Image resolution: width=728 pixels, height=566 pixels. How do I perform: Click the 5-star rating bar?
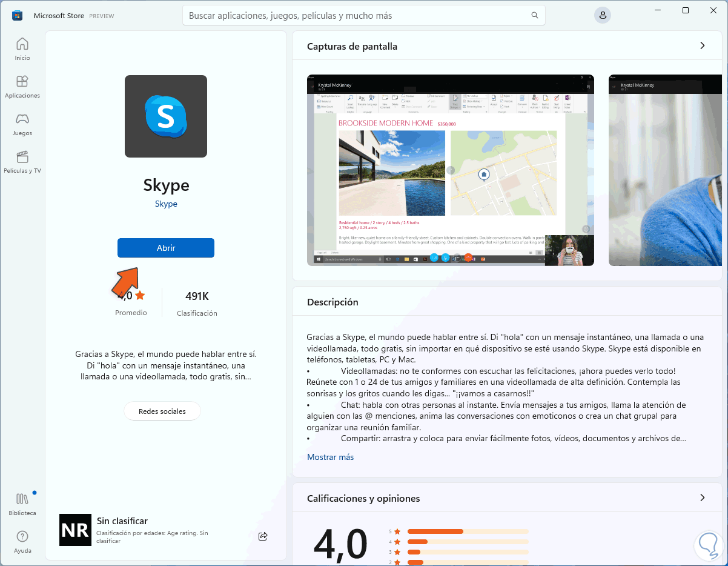point(468,531)
